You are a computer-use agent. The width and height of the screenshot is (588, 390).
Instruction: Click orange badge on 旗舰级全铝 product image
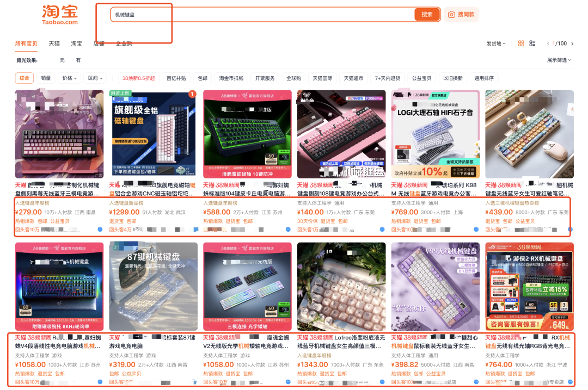[x=192, y=94]
